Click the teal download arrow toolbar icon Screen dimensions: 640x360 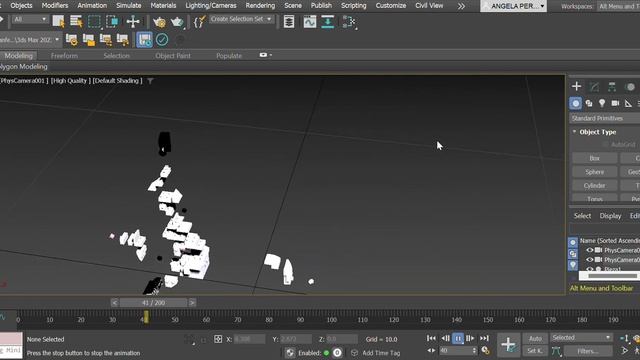tap(327, 22)
